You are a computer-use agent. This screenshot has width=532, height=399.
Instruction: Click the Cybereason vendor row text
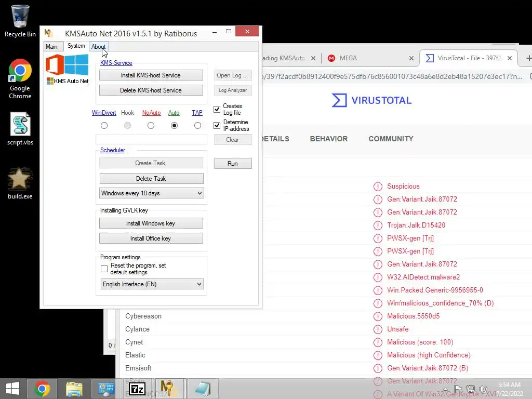pos(143,316)
